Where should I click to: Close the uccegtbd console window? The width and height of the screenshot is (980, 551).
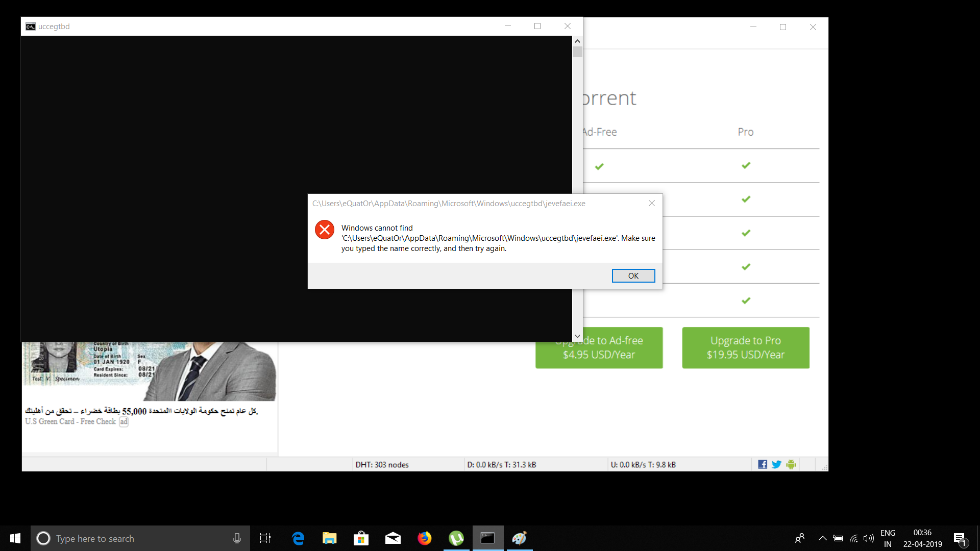tap(568, 26)
